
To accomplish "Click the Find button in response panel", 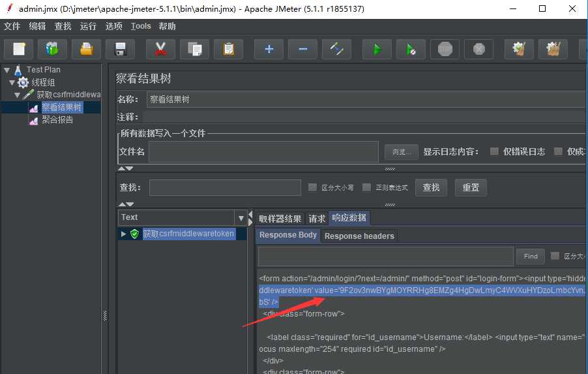I will (531, 256).
